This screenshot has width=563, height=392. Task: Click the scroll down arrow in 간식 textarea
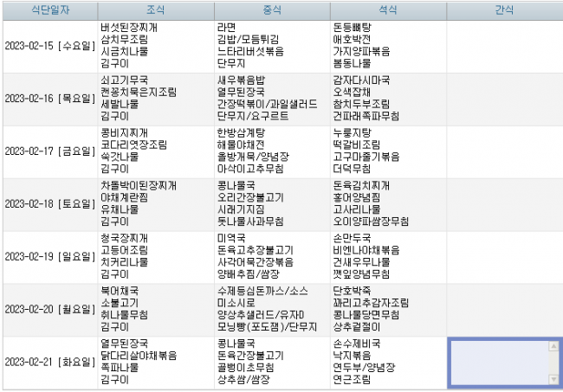coord(553,379)
